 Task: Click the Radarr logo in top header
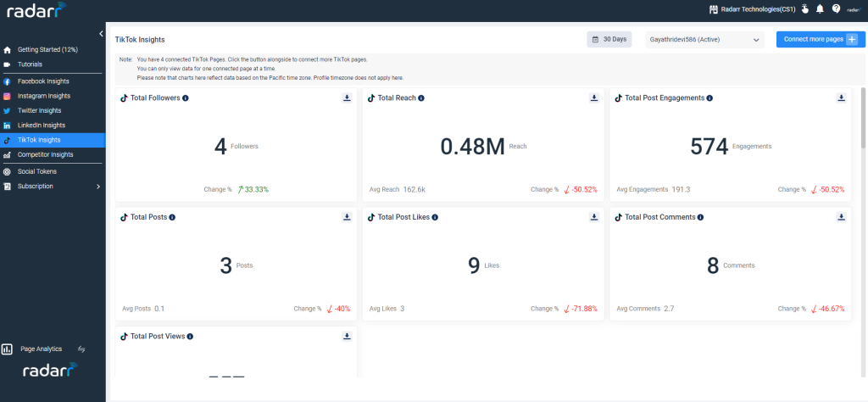coord(36,9)
